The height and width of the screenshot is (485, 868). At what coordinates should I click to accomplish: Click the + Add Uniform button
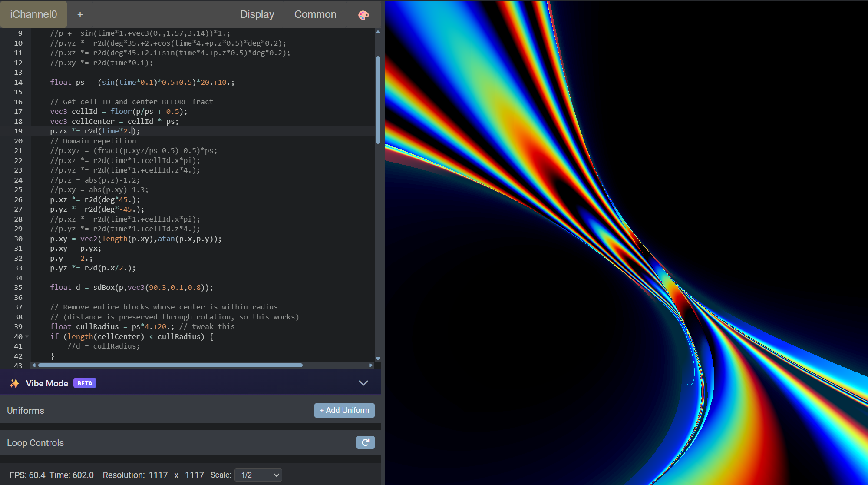[x=344, y=410]
